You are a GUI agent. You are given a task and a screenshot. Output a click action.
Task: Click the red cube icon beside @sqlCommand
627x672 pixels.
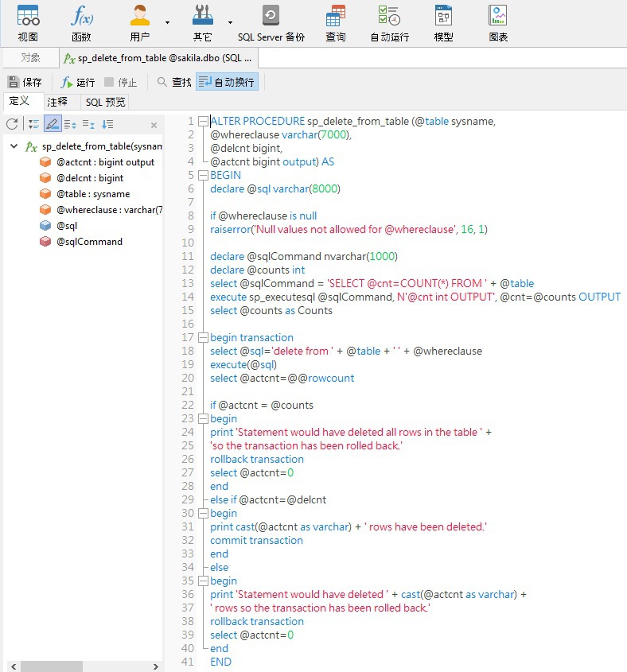tap(45, 242)
